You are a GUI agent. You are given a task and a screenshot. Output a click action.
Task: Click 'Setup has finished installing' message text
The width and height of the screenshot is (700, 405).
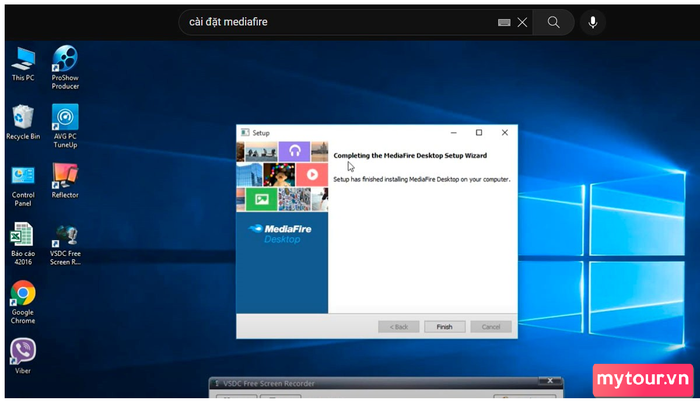(422, 179)
